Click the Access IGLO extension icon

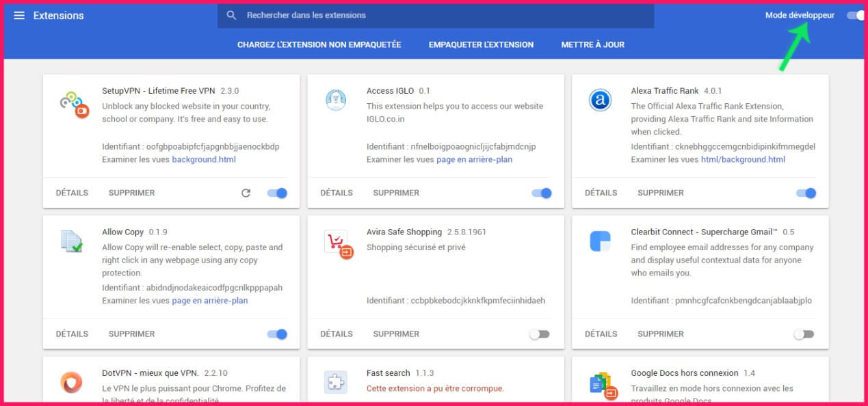tap(336, 100)
